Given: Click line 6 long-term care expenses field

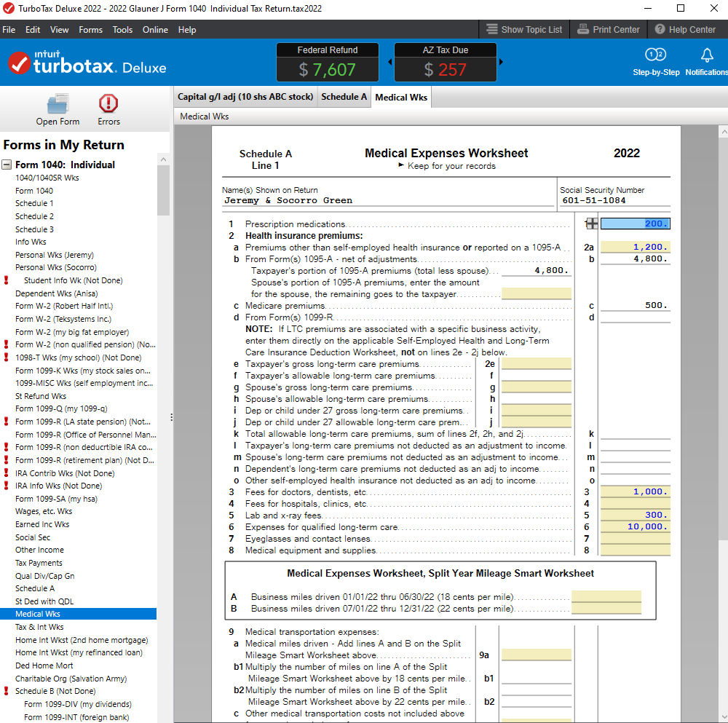Looking at the screenshot, I should pyautogui.click(x=635, y=526).
